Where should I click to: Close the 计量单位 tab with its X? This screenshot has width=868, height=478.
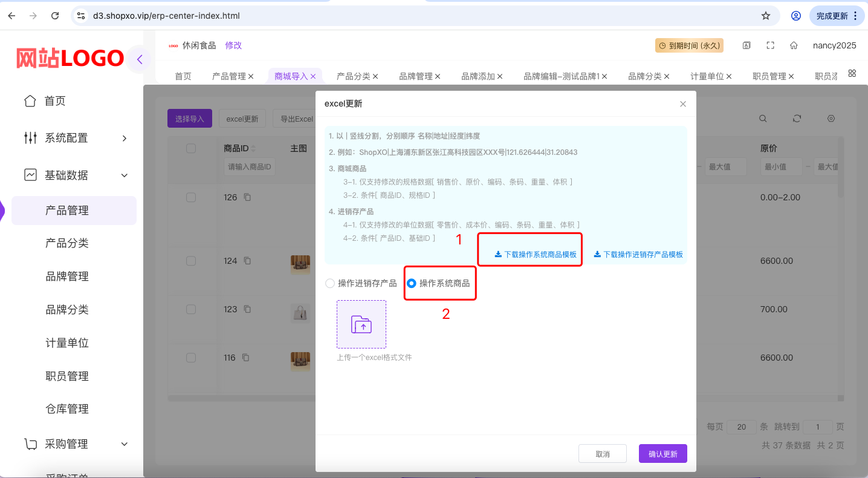[x=729, y=76]
